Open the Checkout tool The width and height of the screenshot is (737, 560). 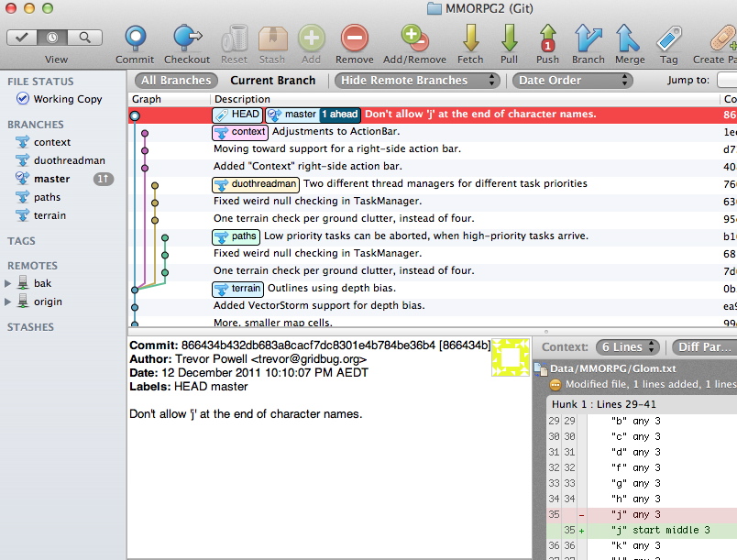pyautogui.click(x=187, y=38)
